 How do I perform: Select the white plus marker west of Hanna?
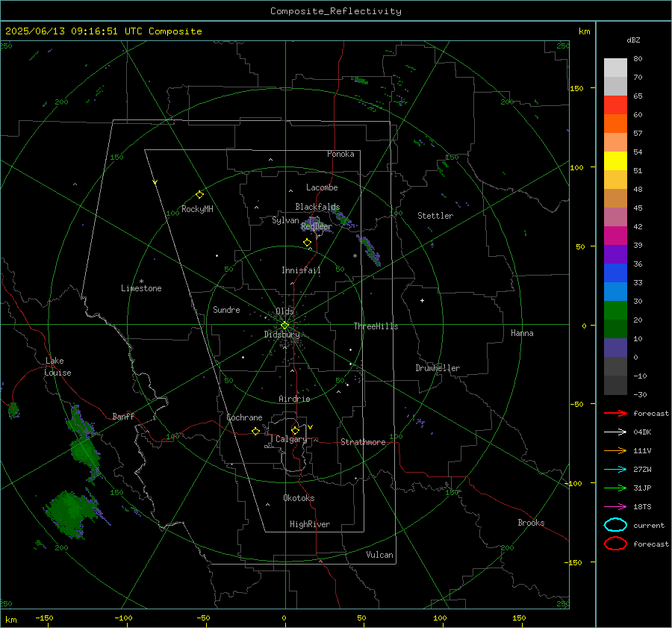[x=422, y=300]
